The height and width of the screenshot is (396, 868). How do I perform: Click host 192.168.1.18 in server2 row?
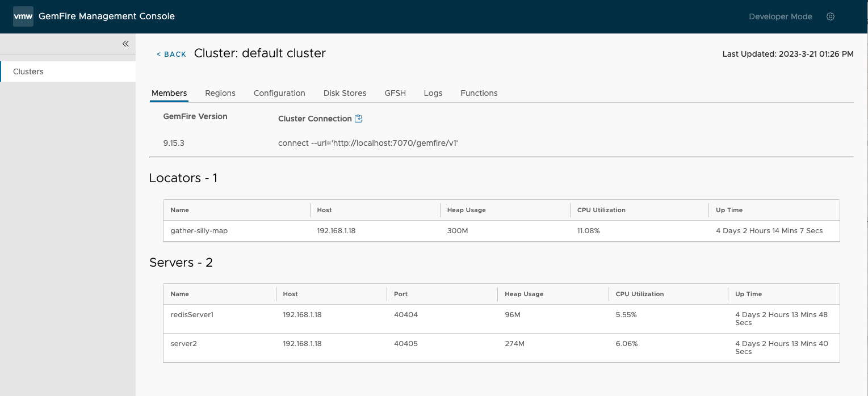click(302, 343)
